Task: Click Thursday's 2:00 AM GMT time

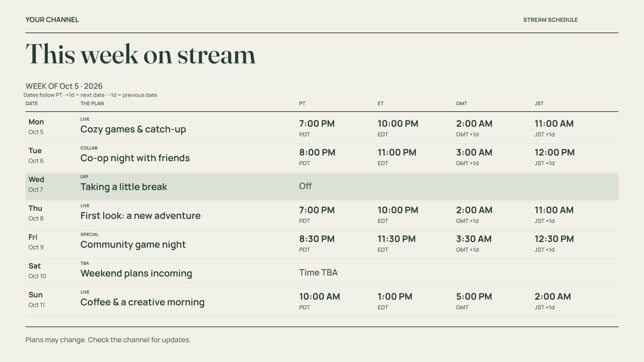Action: tap(474, 210)
